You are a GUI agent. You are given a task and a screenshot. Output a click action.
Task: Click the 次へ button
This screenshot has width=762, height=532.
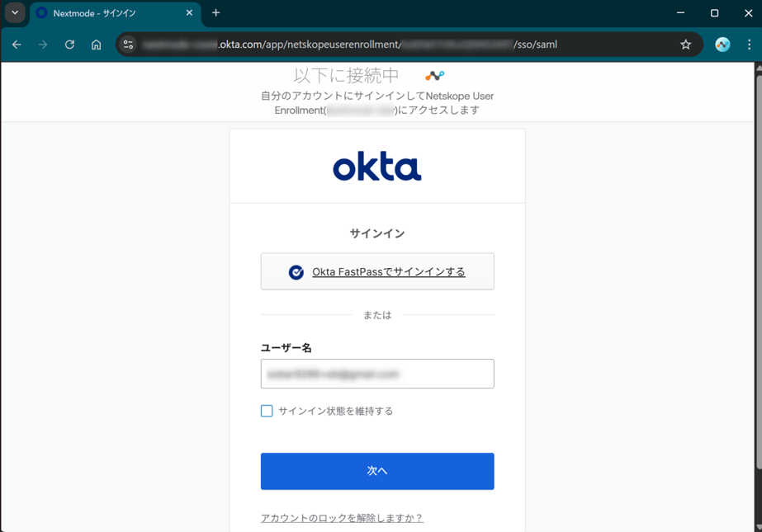pyautogui.click(x=377, y=471)
